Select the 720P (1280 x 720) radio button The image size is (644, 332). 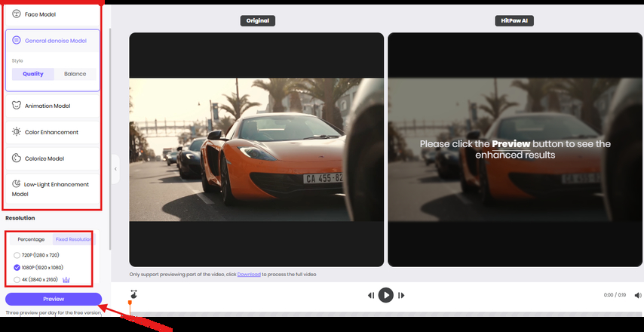click(x=17, y=255)
